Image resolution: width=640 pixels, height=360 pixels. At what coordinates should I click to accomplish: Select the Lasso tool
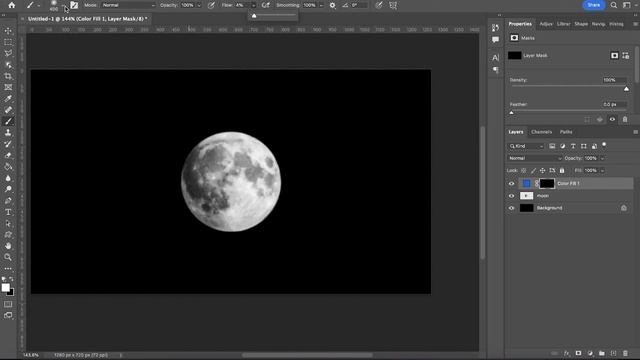[8, 53]
